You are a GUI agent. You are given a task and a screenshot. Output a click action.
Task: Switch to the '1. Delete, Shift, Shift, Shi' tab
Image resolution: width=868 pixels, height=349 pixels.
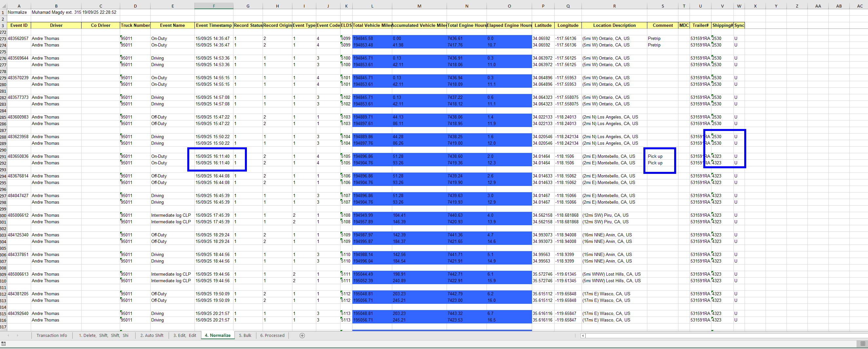click(104, 335)
